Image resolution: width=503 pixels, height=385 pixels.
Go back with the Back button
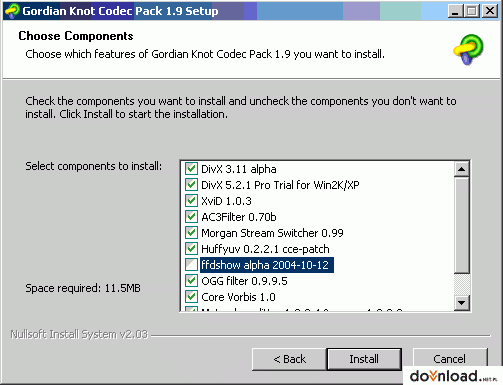point(289,359)
